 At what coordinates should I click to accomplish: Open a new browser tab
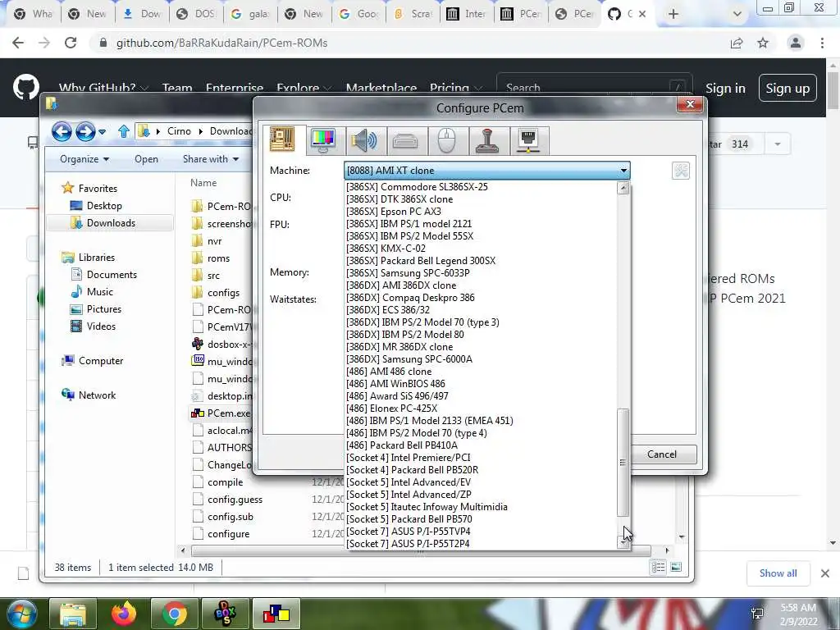tap(673, 15)
